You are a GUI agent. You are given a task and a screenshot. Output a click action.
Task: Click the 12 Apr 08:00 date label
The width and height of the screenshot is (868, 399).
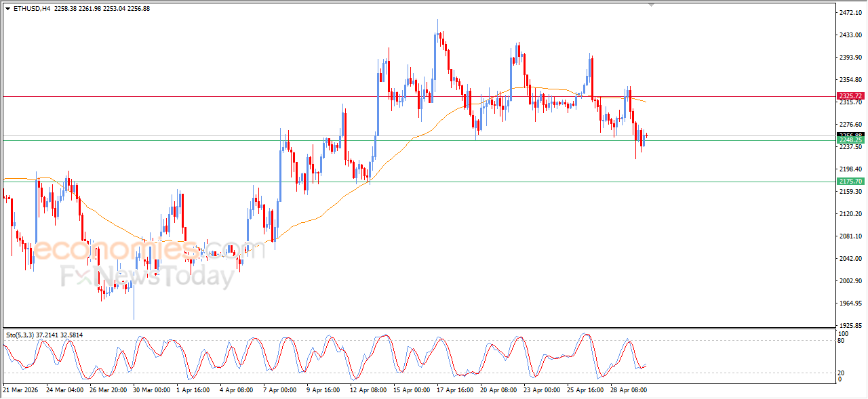369,390
